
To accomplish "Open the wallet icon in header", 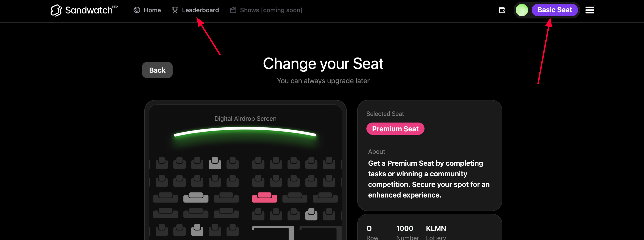I will pyautogui.click(x=502, y=10).
